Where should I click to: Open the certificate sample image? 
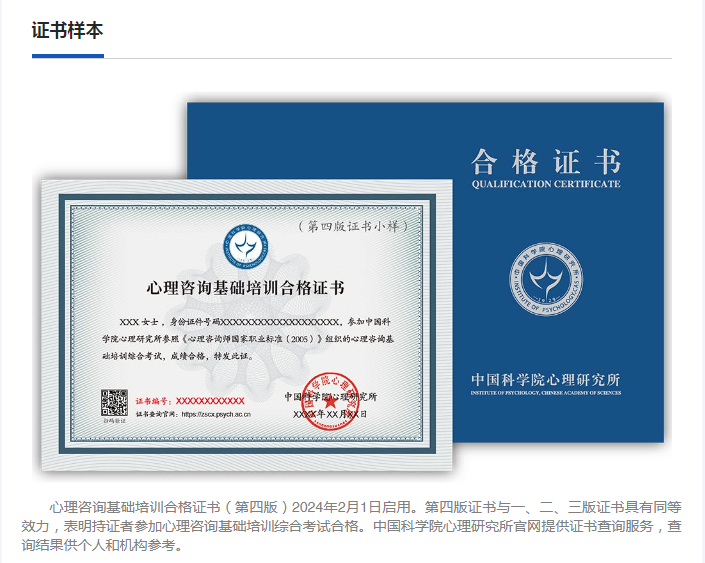[352, 286]
